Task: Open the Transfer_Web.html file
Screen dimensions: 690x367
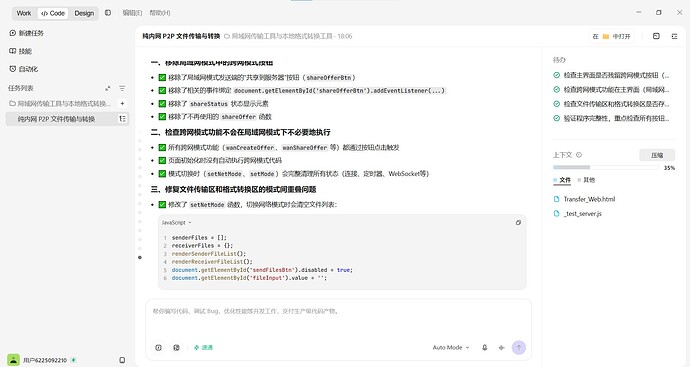Action: pos(589,199)
